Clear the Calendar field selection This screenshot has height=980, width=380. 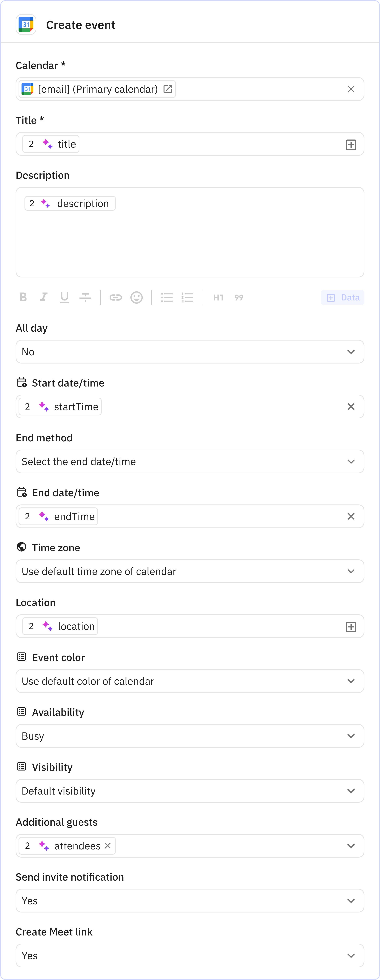click(351, 89)
